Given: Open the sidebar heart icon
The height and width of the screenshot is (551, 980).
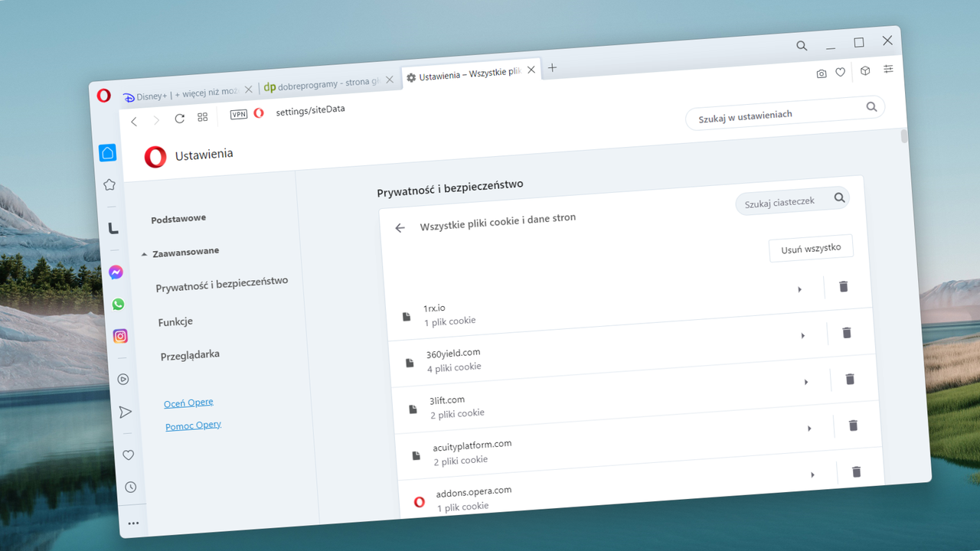Looking at the screenshot, I should (x=129, y=455).
